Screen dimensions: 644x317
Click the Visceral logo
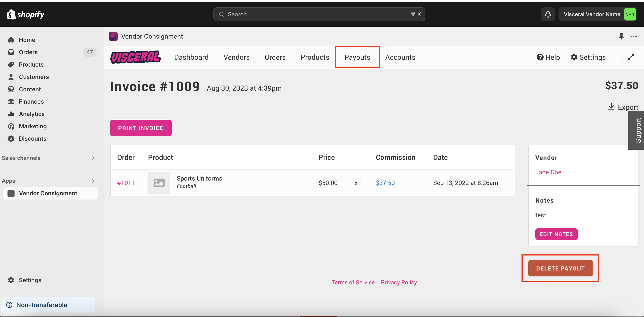coord(135,57)
